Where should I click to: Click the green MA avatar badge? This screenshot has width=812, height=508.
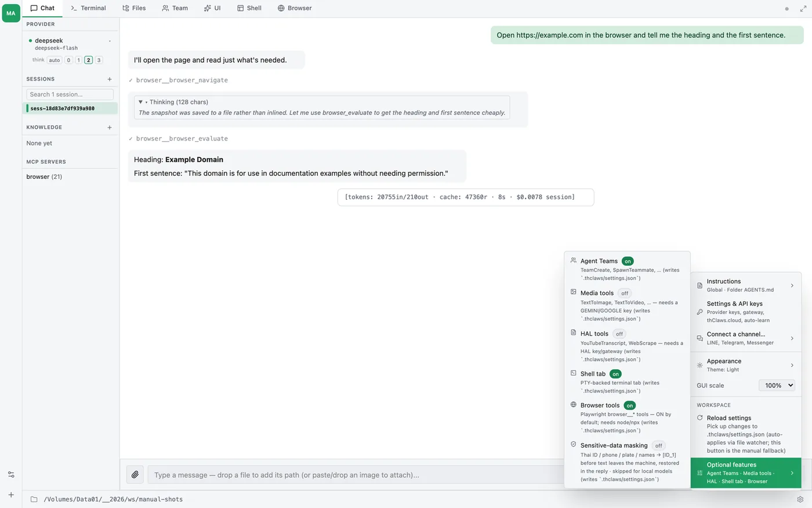coord(11,13)
